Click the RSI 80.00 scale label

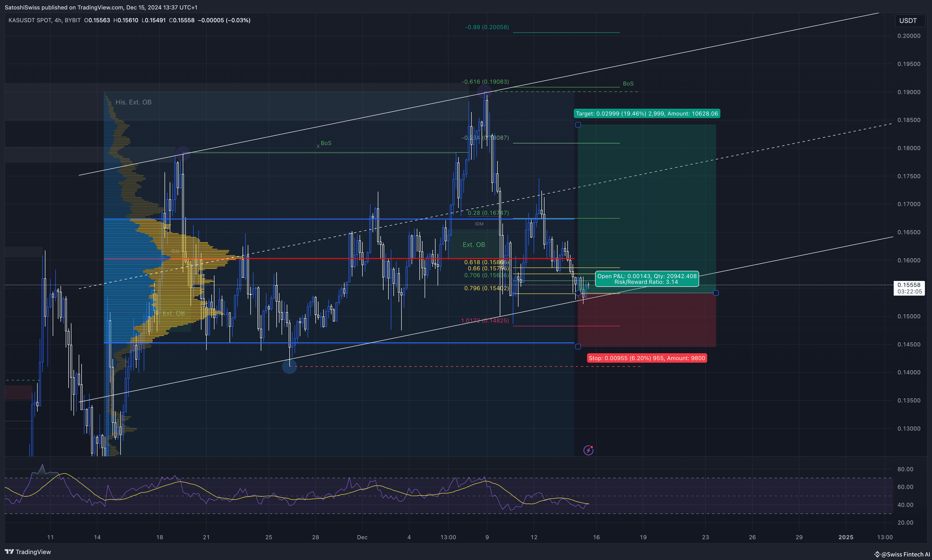(x=905, y=470)
